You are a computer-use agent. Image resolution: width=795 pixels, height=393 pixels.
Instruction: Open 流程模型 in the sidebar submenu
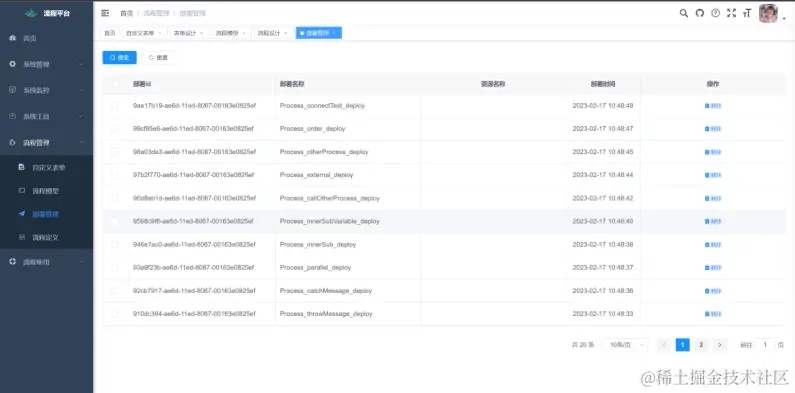click(x=46, y=191)
